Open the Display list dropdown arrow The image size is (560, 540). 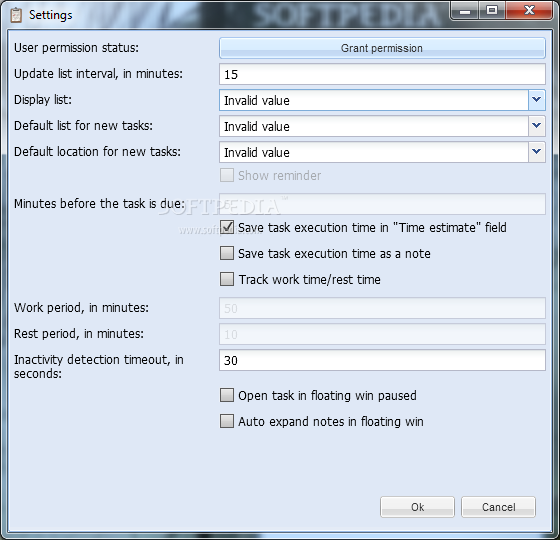[x=536, y=100]
